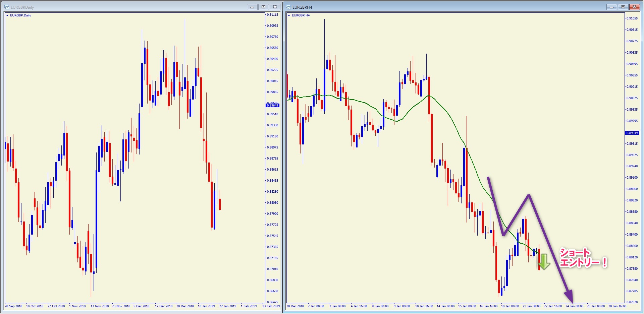Screen dimensions: 644x314
Task: Minimize the EURGBP,Daily chart window
Action: [x=252, y=7]
